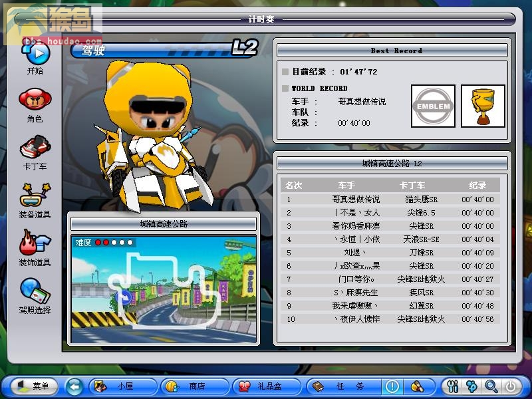Click the 纪录 column header

pyautogui.click(x=477, y=186)
